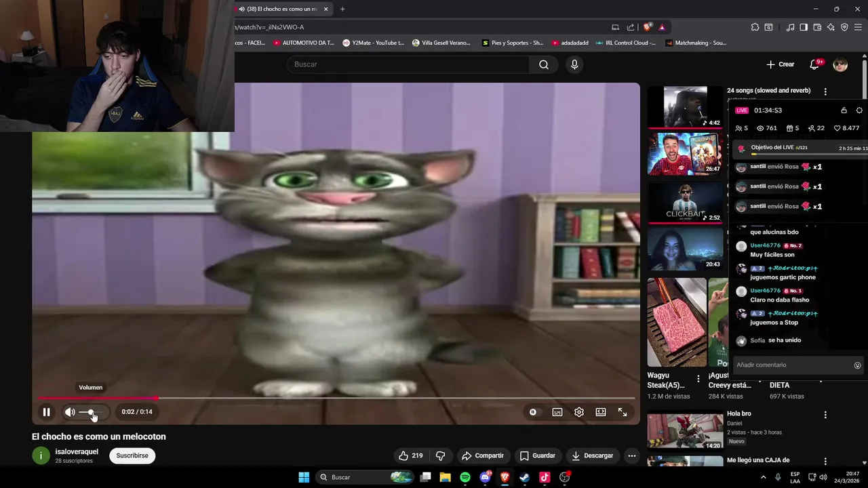Open Leo AI sparkle icon
868x488 pixels.
click(831, 27)
